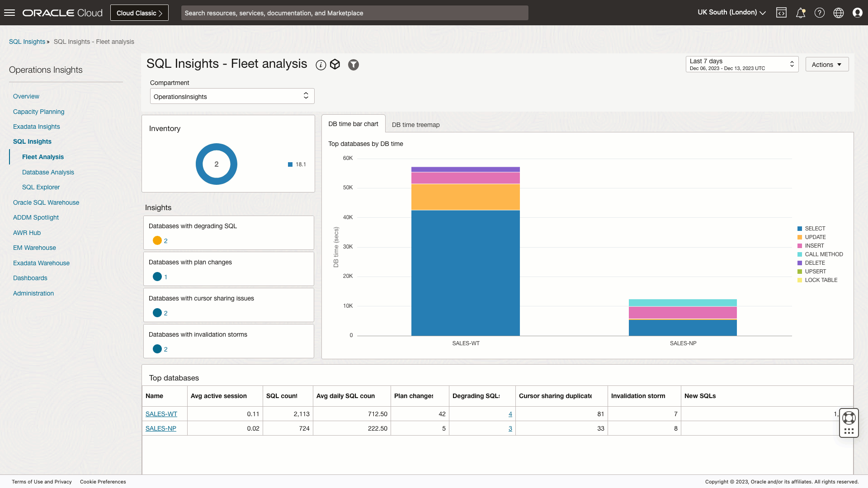The width and height of the screenshot is (868, 488).
Task: Click the info icon beside Fleet analysis
Action: [x=321, y=65]
